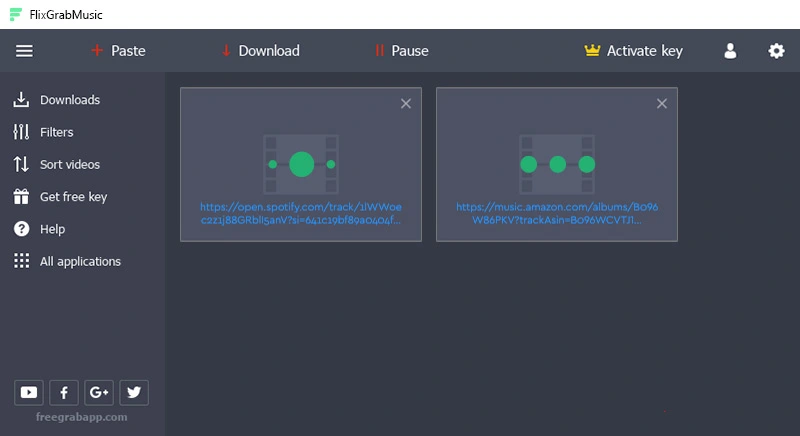Click the Paste label in toolbar
The width and height of the screenshot is (800, 436).
click(x=128, y=51)
